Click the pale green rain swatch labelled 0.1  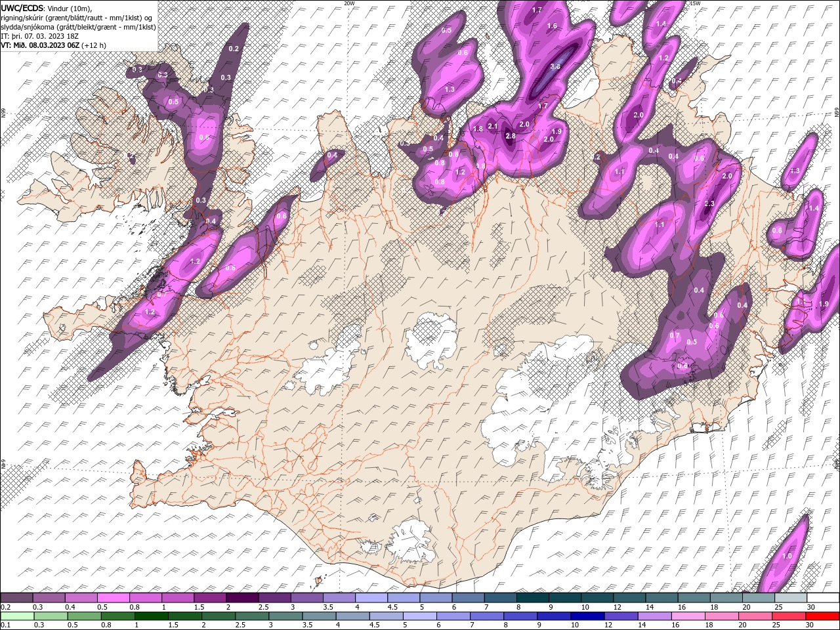(x=16, y=616)
